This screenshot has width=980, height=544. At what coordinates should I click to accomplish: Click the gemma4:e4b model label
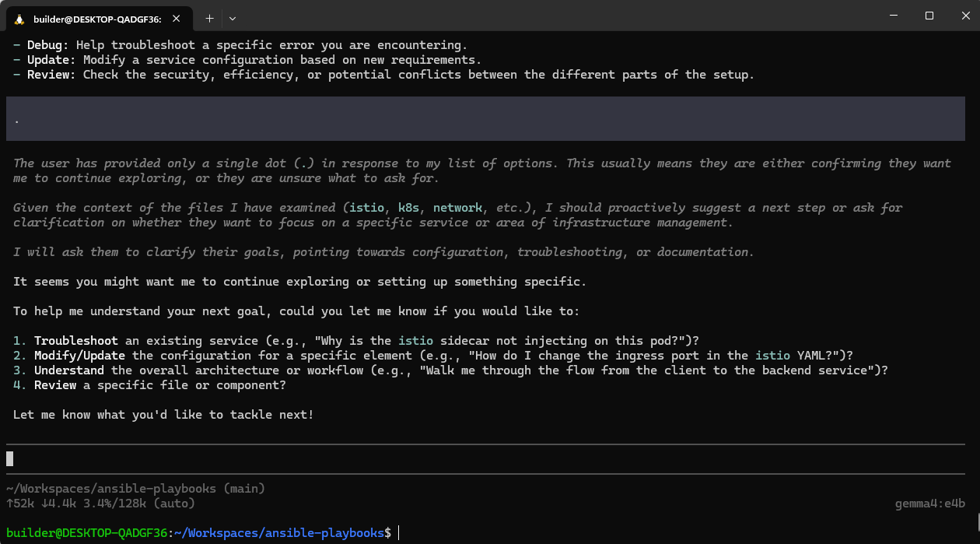click(929, 504)
